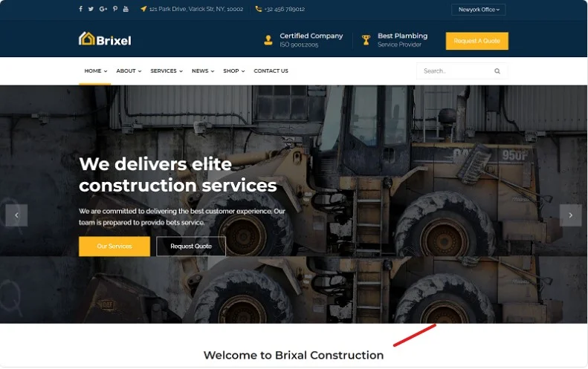
Task: Expand the Home menu dropdown
Action: [x=96, y=71]
